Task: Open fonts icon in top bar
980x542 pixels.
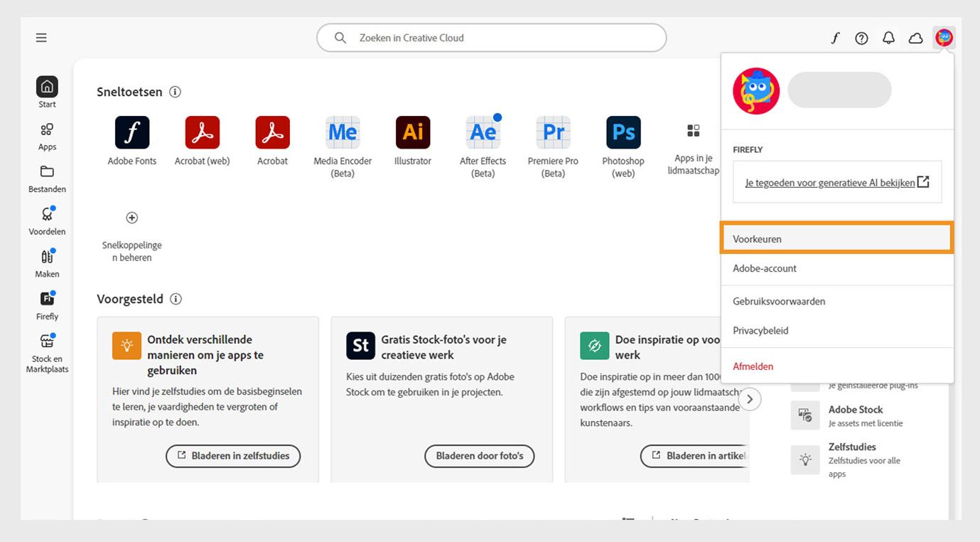Action: click(835, 38)
